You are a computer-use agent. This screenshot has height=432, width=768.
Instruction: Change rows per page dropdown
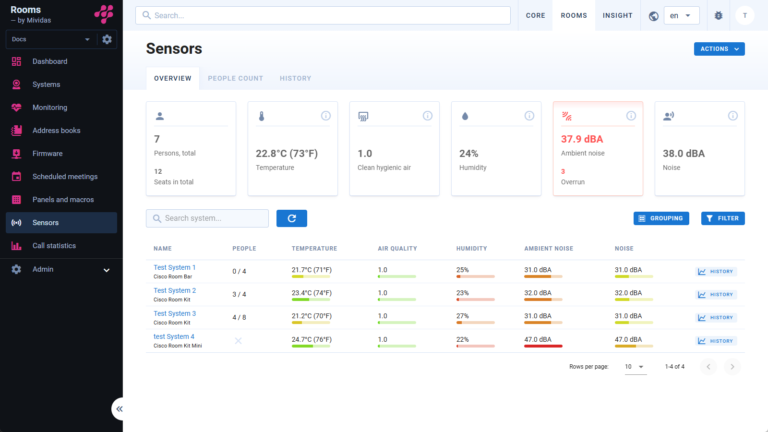click(x=635, y=367)
